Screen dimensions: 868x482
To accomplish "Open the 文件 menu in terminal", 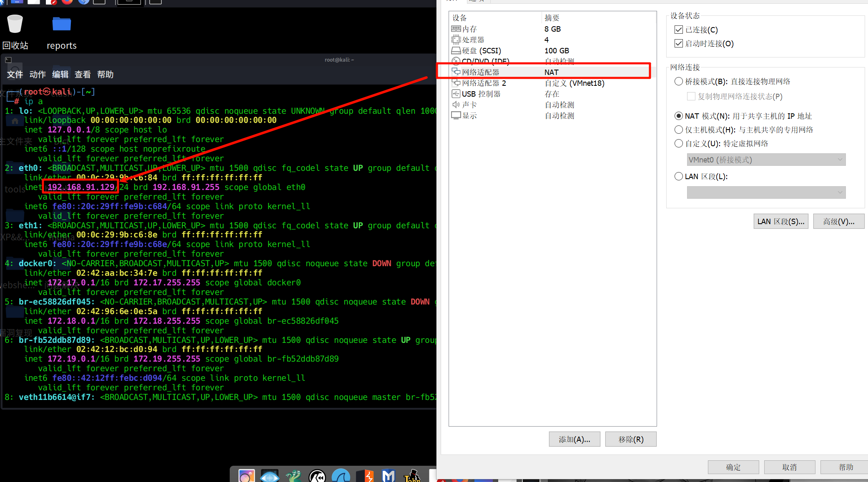I will [15, 75].
